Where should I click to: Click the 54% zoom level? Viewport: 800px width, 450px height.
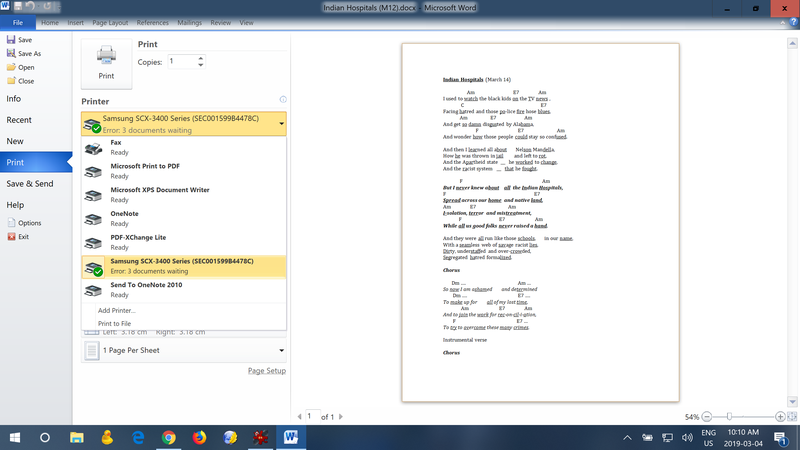[691, 417]
